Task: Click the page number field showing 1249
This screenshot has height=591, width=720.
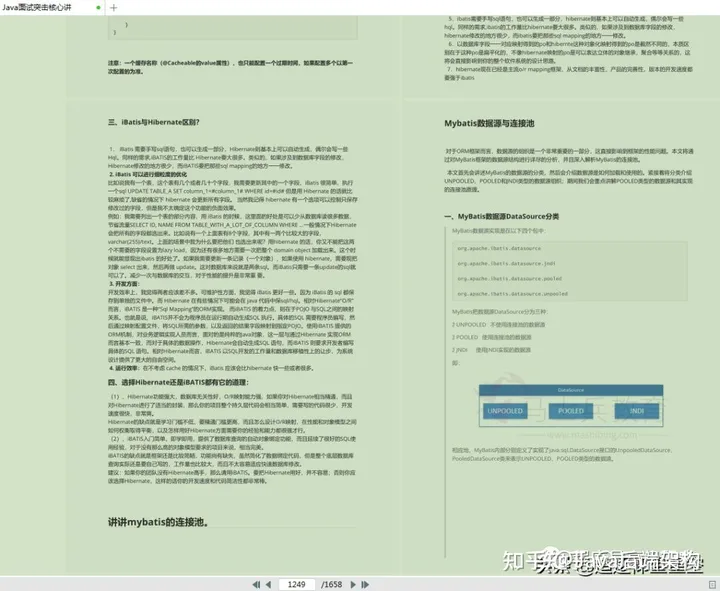Action: [x=297, y=584]
